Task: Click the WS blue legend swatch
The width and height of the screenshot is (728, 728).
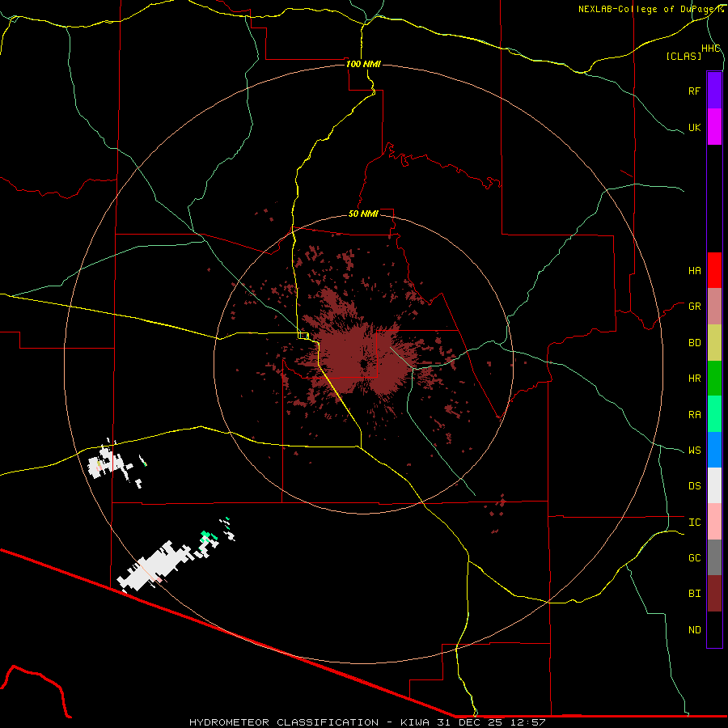Action: (x=714, y=450)
